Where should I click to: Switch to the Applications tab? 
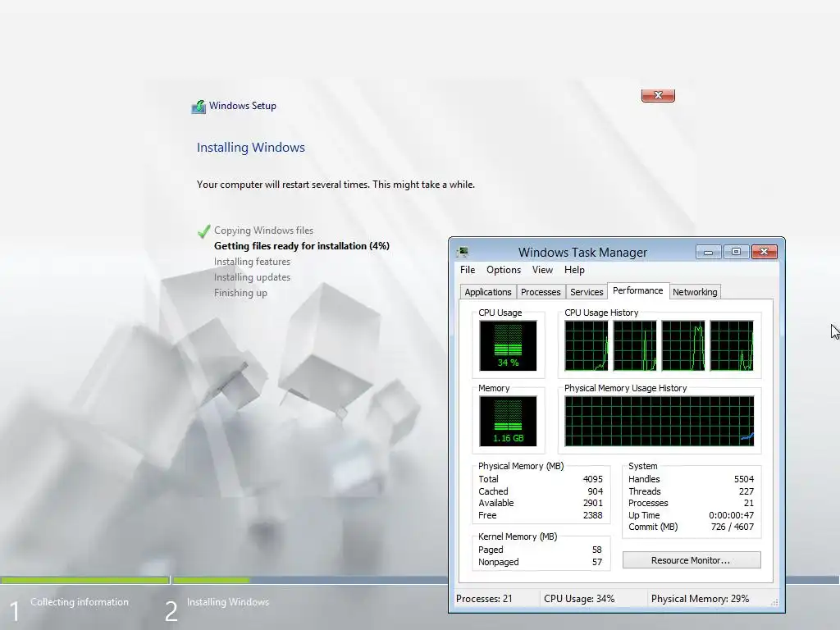coord(487,292)
